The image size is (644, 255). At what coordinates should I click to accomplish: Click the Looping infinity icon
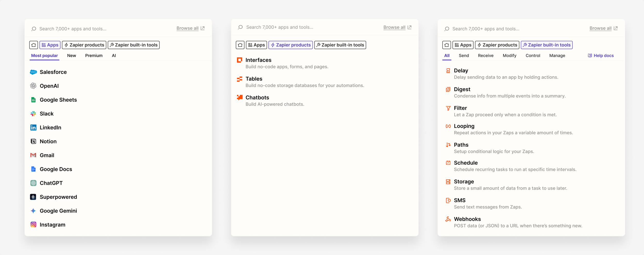pyautogui.click(x=448, y=126)
